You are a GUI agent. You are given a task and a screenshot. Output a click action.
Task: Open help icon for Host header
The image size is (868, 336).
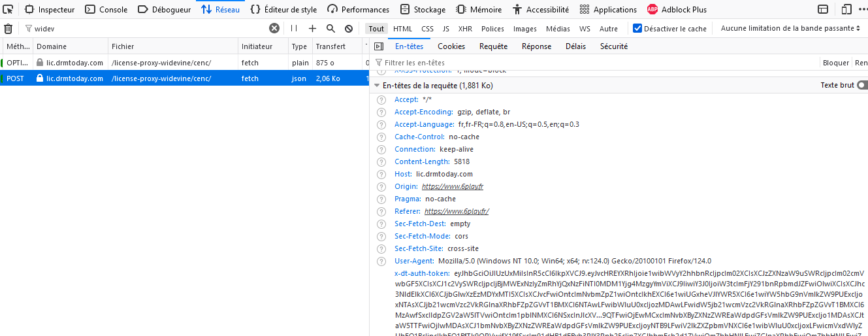(x=381, y=175)
